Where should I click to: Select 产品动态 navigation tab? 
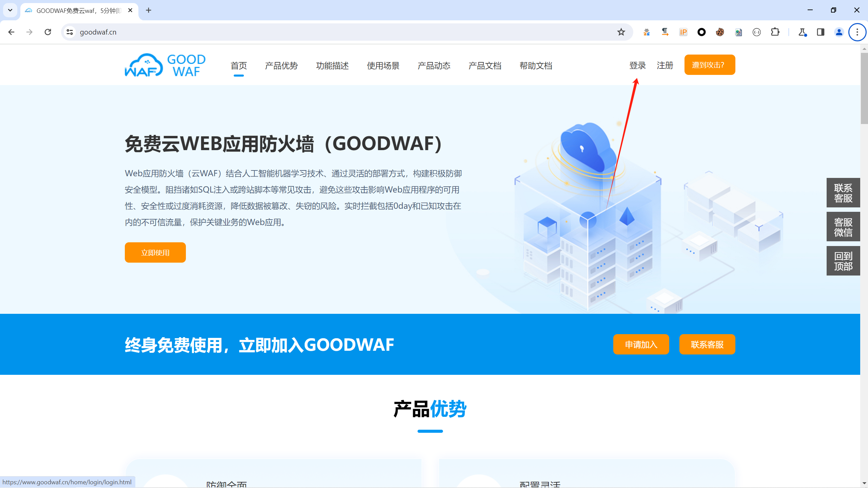pos(434,65)
